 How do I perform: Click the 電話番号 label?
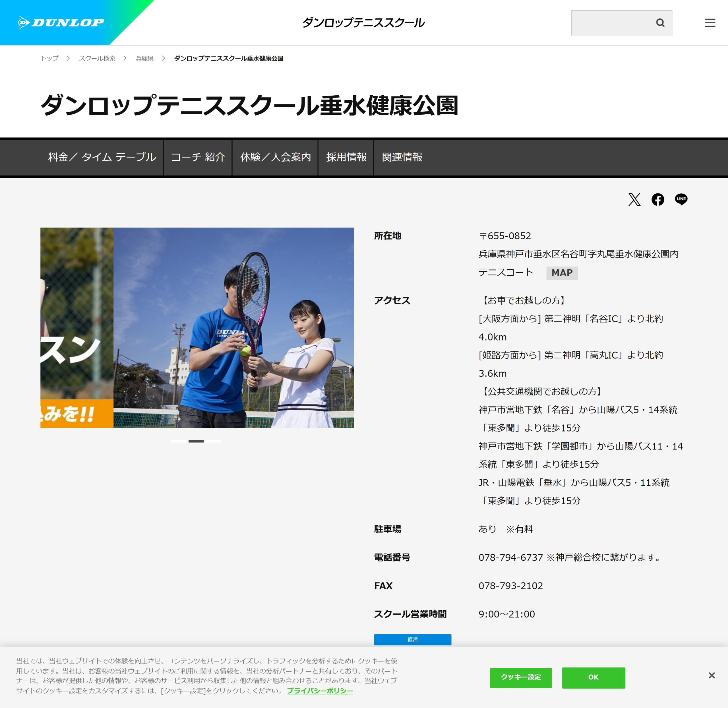(392, 558)
